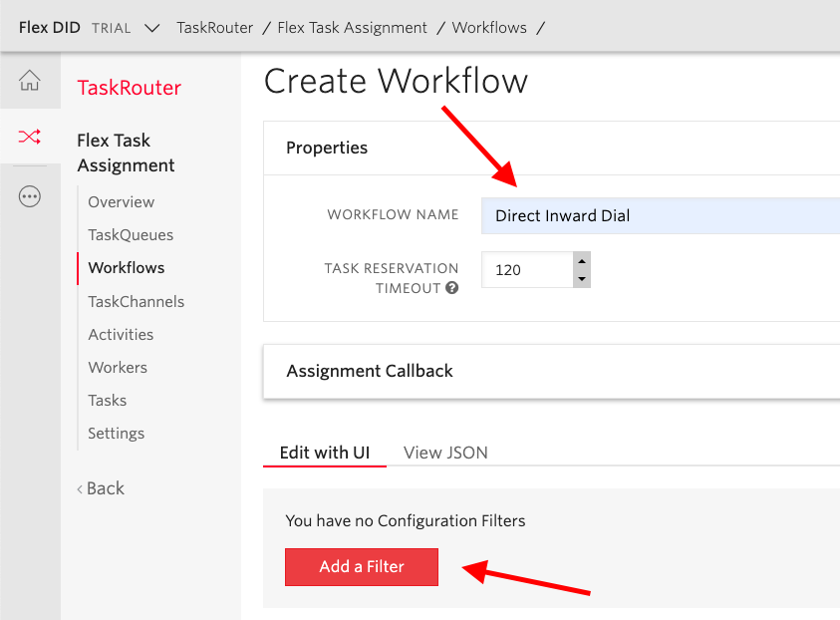Viewport: 840px width, 620px height.
Task: Switch to the Edit with UI tab
Action: click(x=325, y=453)
